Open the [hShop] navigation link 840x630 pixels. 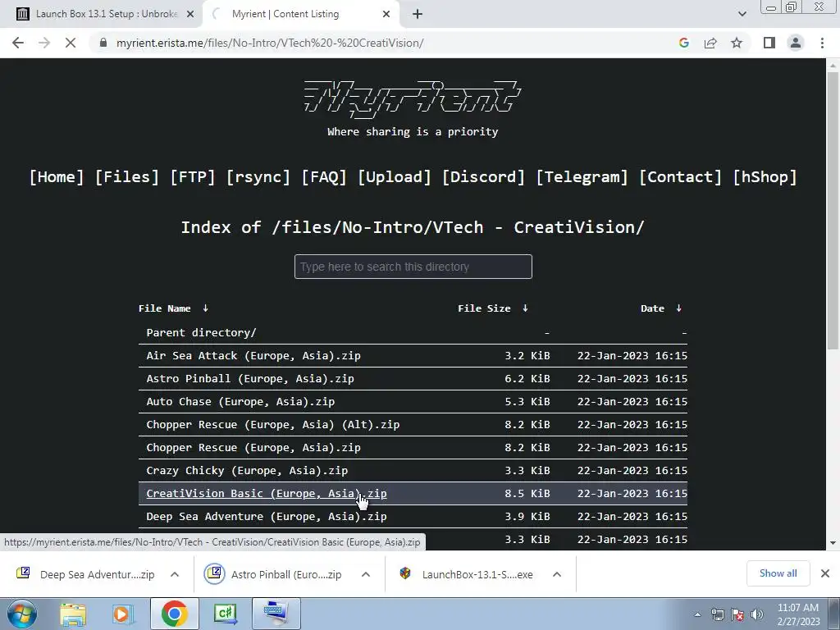[765, 177]
